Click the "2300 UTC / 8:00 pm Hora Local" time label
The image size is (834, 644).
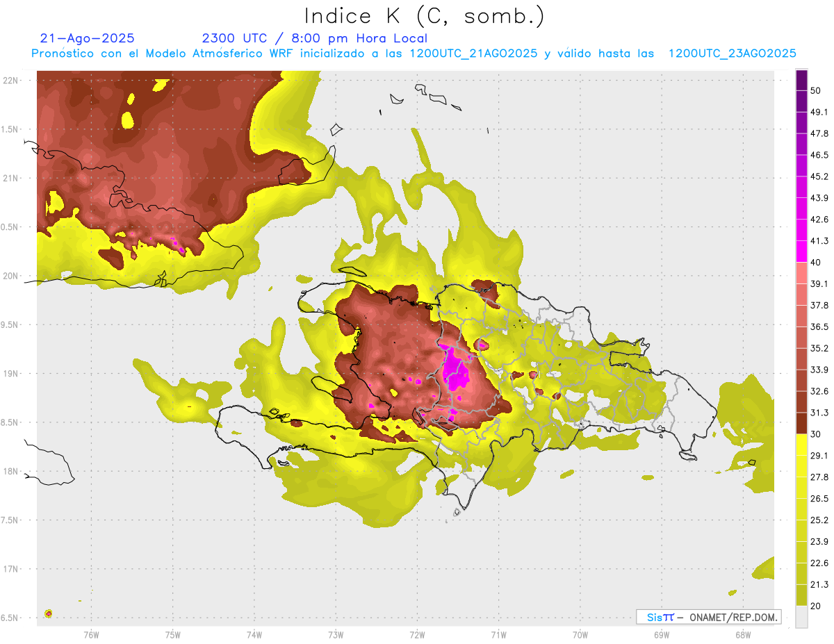tap(315, 38)
